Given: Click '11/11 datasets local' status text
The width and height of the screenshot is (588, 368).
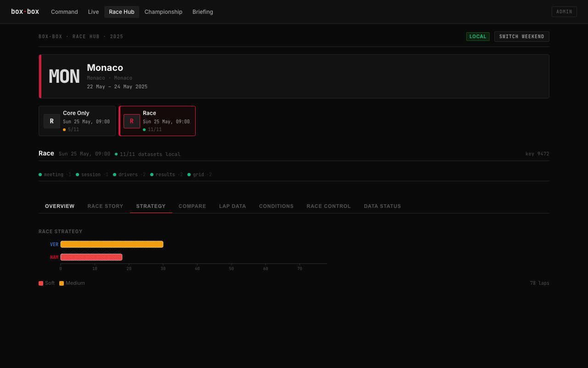Looking at the screenshot, I should point(150,154).
